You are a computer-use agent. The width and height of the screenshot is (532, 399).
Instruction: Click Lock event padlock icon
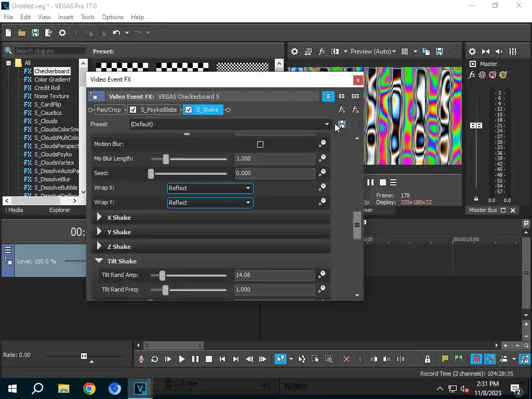[428, 359]
